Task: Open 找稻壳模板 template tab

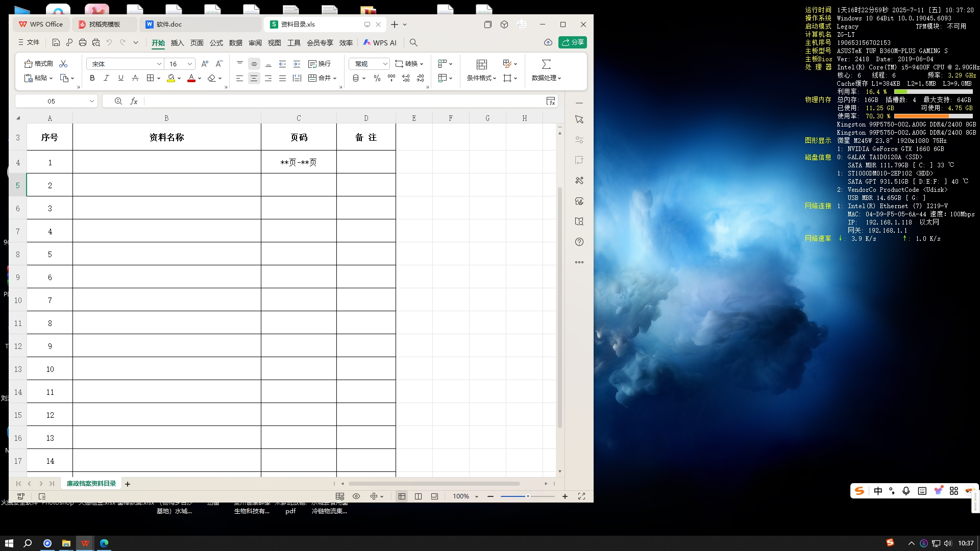Action: coord(105,24)
